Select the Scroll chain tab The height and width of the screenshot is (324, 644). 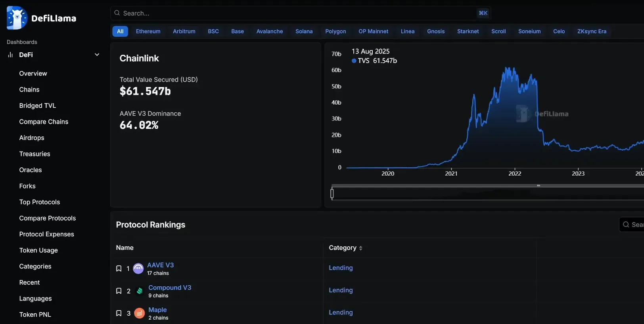(498, 31)
